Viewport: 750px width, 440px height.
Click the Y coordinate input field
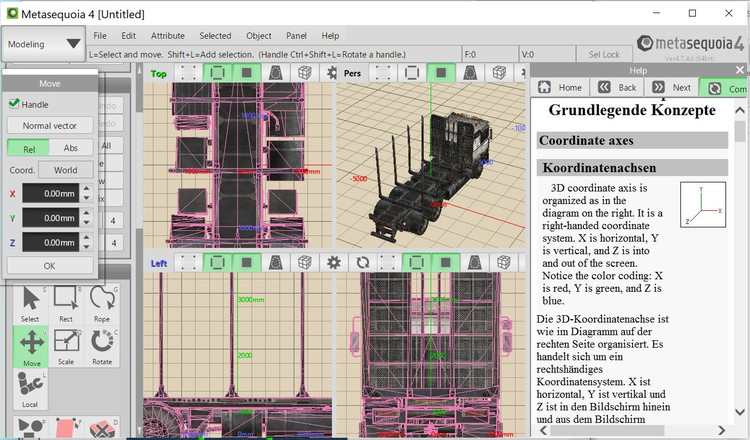[x=49, y=218]
